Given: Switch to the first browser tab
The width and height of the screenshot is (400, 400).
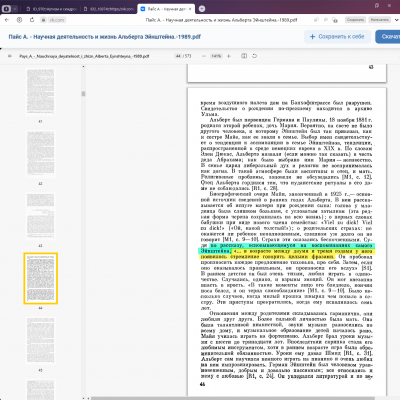Looking at the screenshot, I should click(52, 9).
